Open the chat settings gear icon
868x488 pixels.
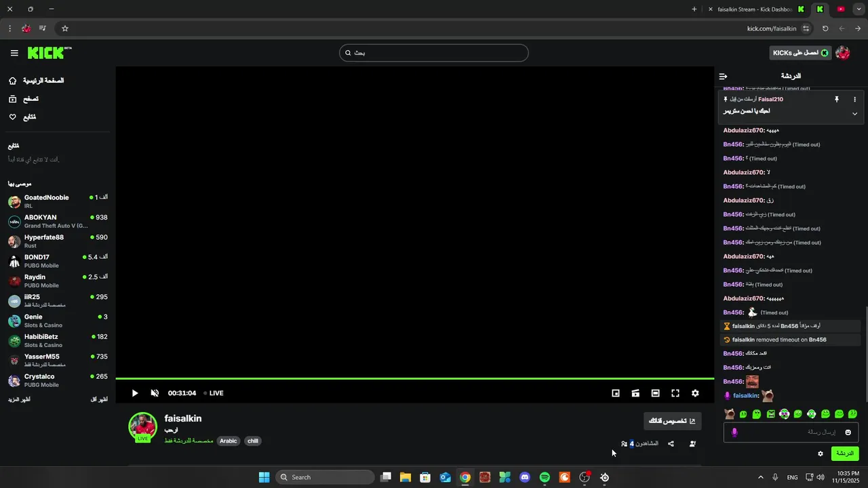pyautogui.click(x=821, y=454)
